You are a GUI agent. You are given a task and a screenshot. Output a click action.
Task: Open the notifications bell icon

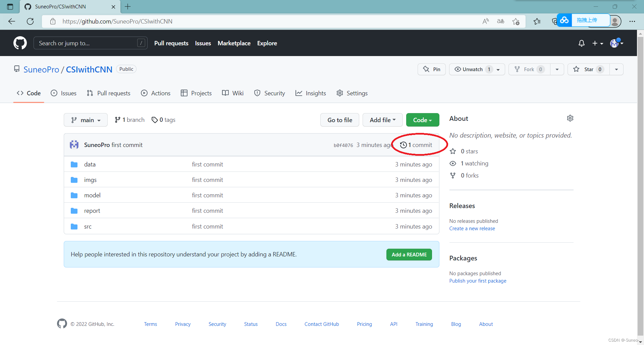pyautogui.click(x=582, y=43)
